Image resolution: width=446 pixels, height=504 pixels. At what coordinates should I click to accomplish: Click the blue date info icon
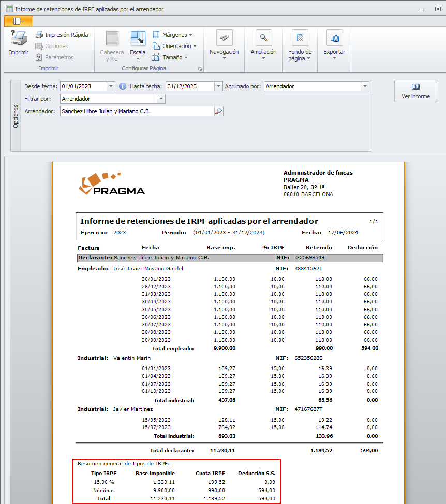tap(122, 86)
